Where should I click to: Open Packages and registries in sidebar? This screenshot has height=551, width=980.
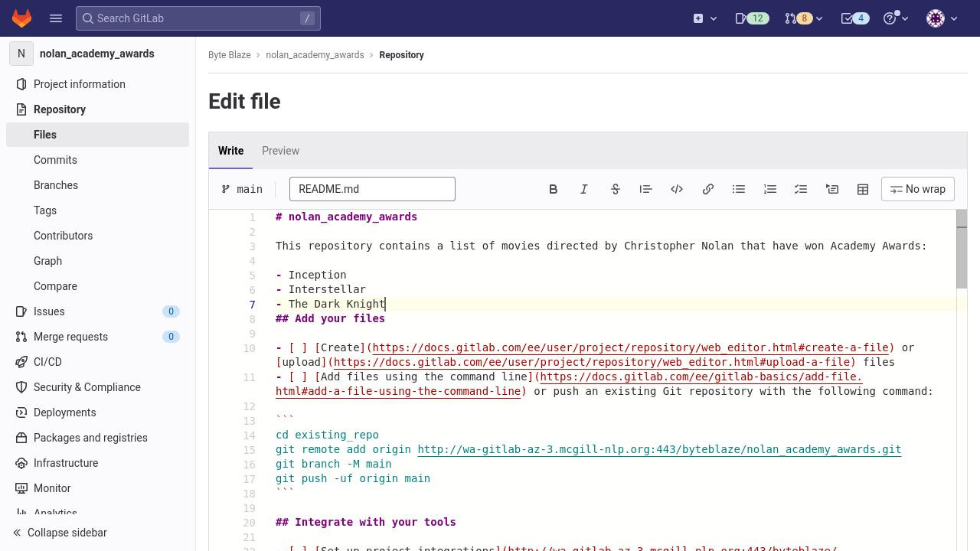click(97, 438)
